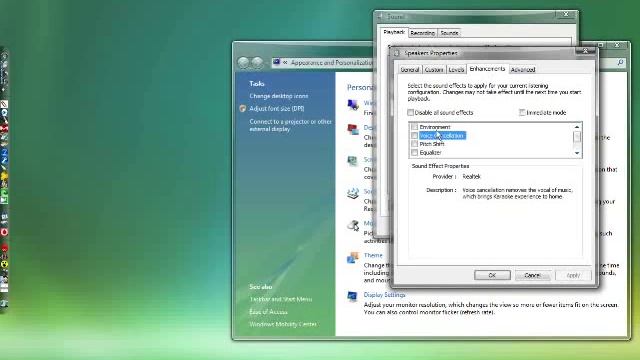Open Sounds tab in Sound window
640x360 pixels.
[449, 33]
